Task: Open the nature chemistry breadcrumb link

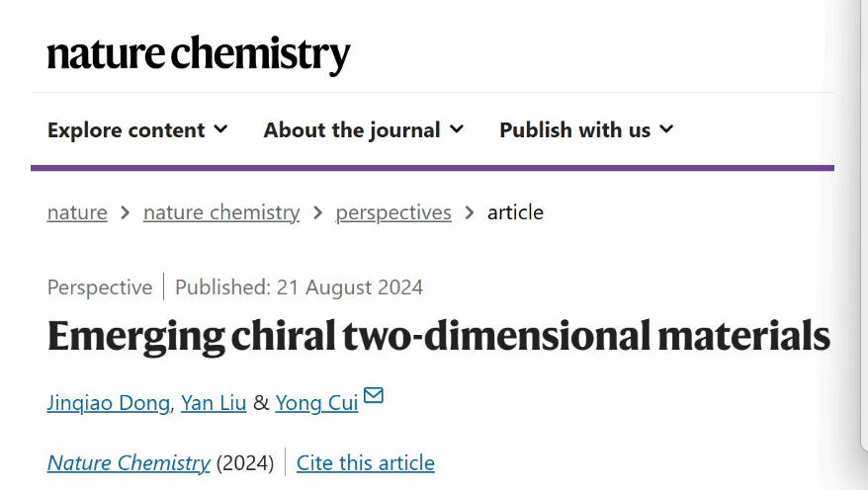Action: pyautogui.click(x=221, y=212)
